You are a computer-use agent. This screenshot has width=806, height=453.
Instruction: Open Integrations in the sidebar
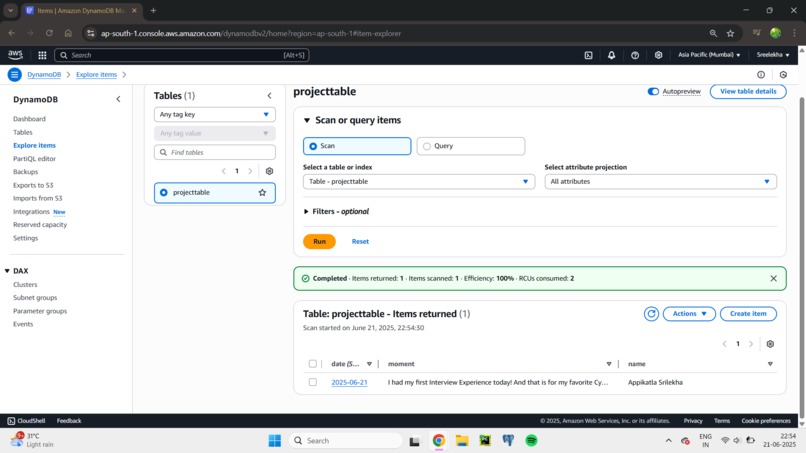[x=31, y=212]
